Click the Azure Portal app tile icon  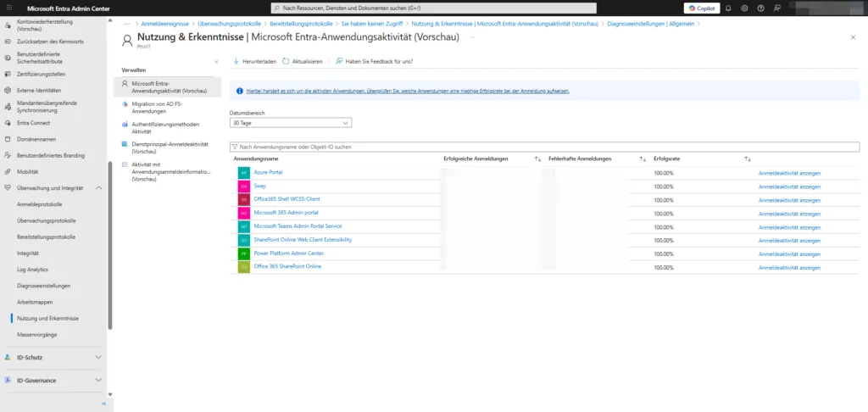(244, 173)
